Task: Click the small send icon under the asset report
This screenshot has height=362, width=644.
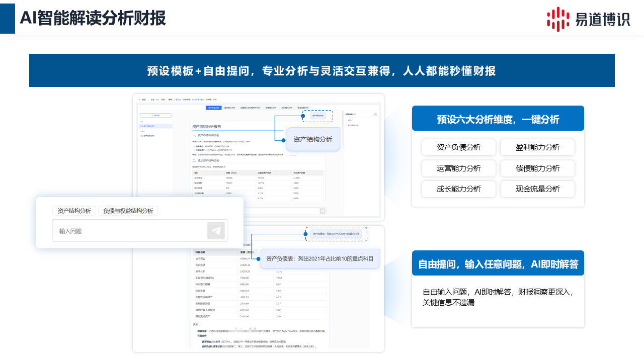Action: coord(323,211)
